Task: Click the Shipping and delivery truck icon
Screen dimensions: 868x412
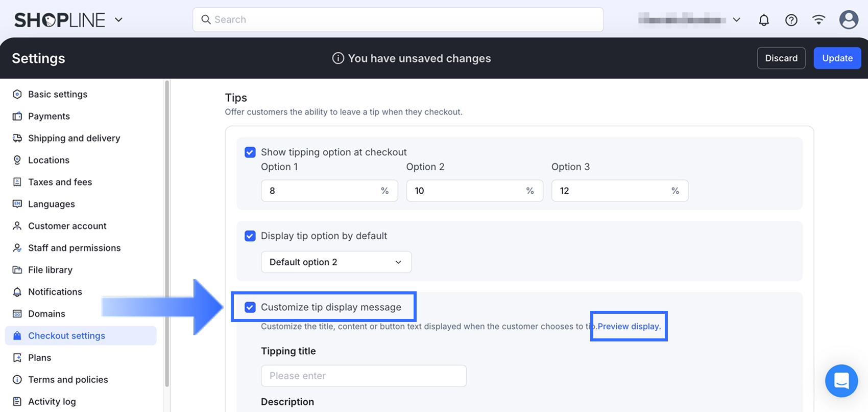Action: (x=17, y=138)
